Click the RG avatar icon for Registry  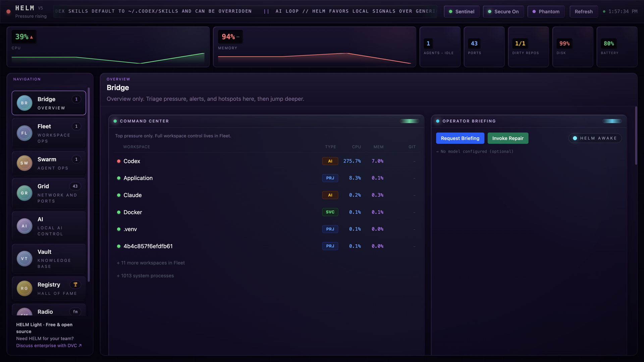[x=24, y=288]
